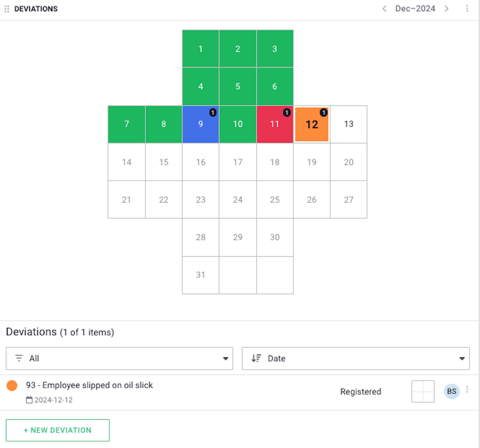This screenshot has width=480, height=448.
Task: Go to next month with right chevron
Action: tap(447, 9)
